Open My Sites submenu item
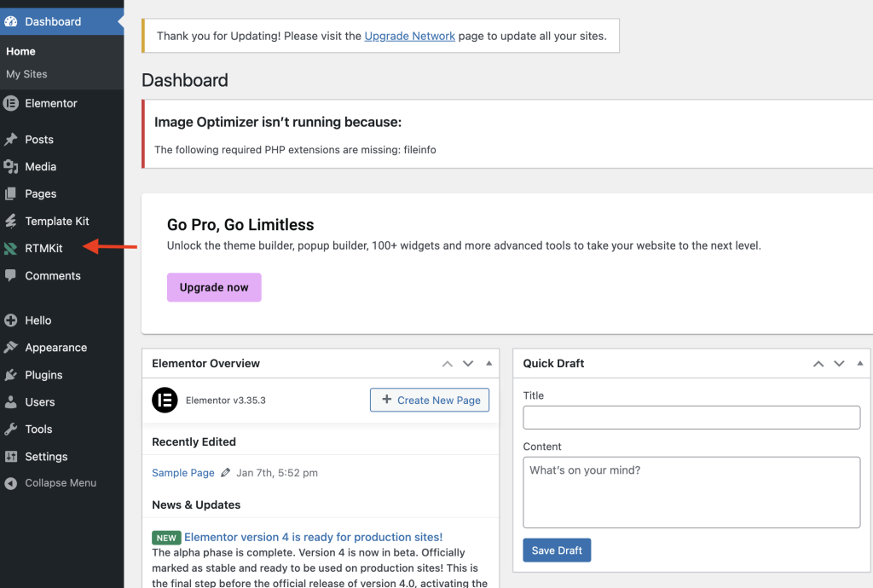 coord(26,74)
